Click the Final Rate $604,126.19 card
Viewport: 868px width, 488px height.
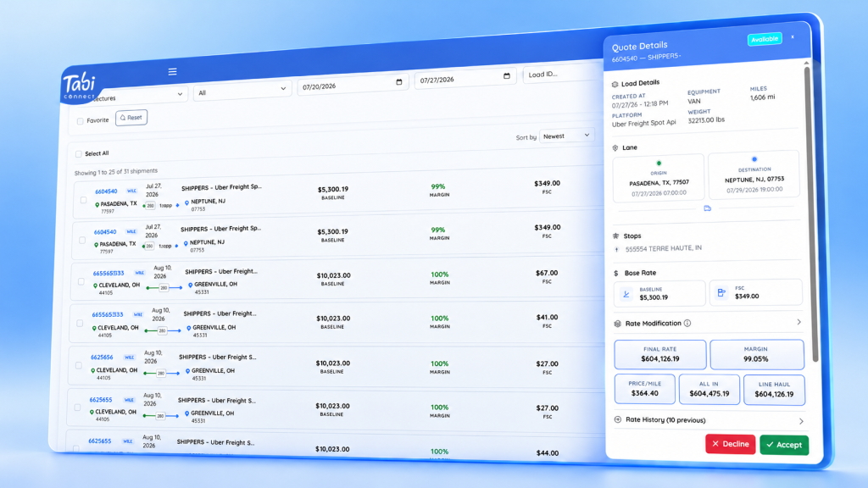[x=659, y=355]
